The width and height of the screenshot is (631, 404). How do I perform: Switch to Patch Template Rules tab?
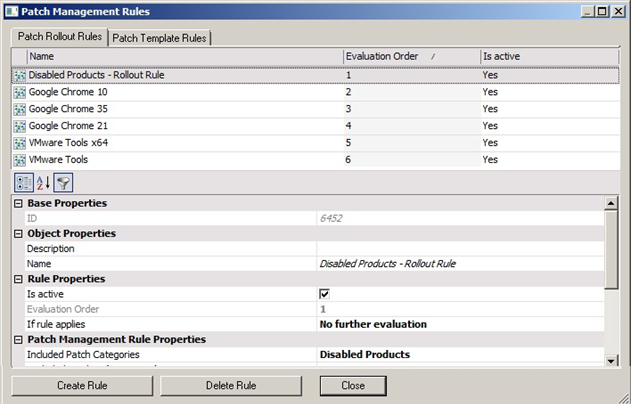click(160, 38)
